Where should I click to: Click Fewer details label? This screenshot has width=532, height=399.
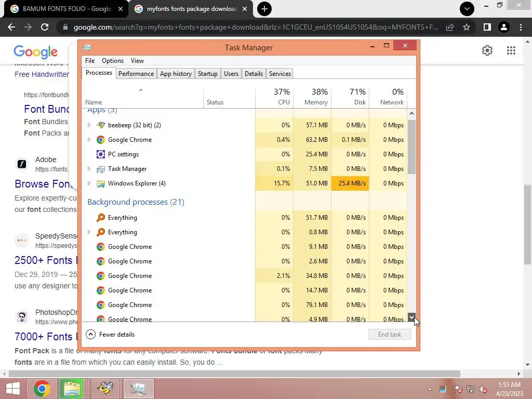pos(117,335)
